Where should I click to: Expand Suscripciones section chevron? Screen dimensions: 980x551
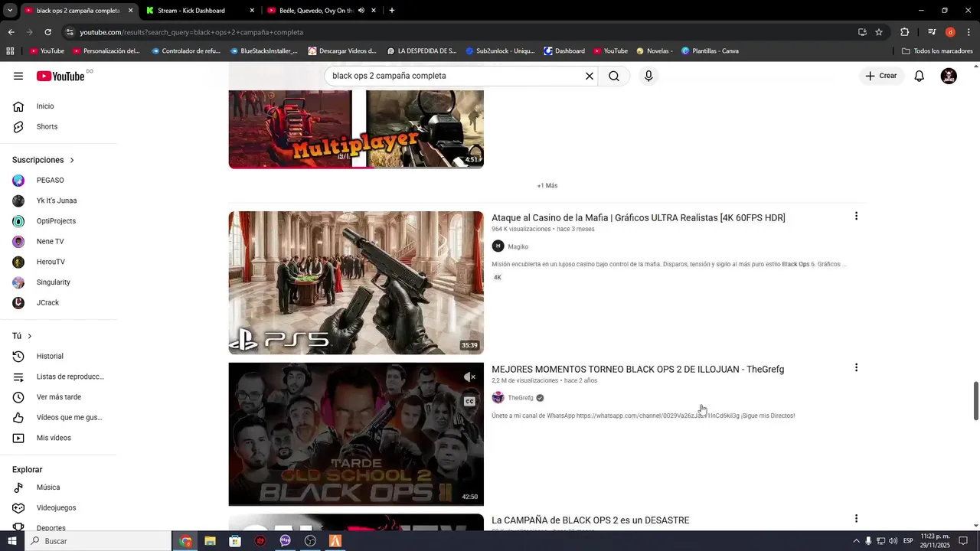[x=72, y=161]
